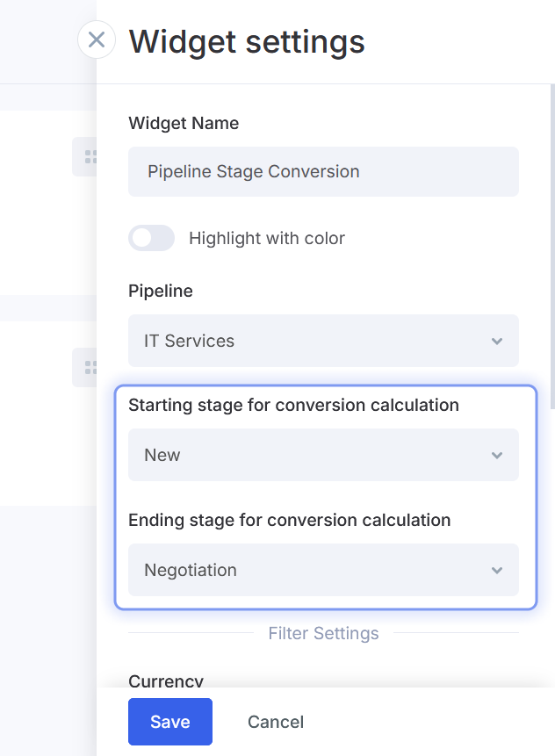
Task: Close the Widget settings panel
Action: coord(97,40)
